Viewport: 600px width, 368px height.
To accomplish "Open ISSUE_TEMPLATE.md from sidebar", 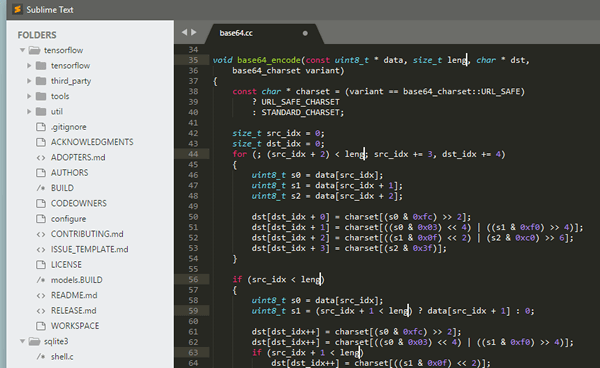I will pyautogui.click(x=90, y=249).
